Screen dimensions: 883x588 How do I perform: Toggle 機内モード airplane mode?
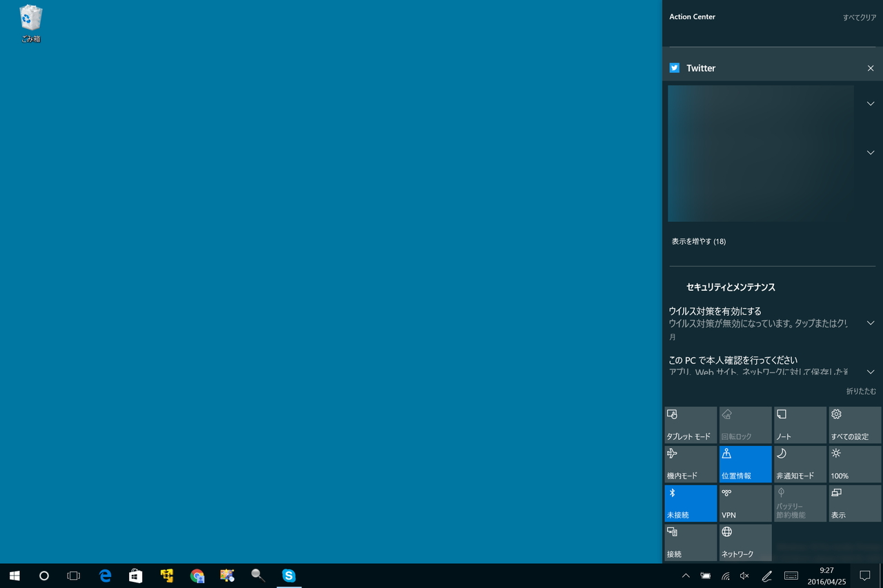coord(691,465)
